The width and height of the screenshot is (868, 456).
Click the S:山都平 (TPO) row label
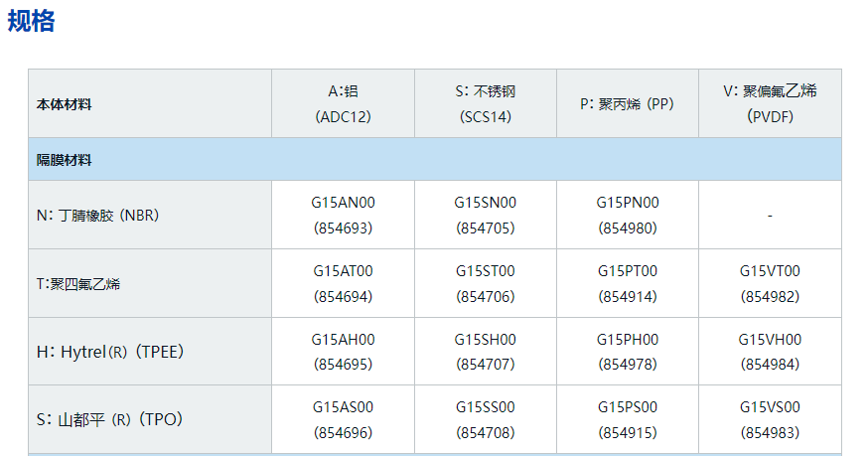pos(108,419)
